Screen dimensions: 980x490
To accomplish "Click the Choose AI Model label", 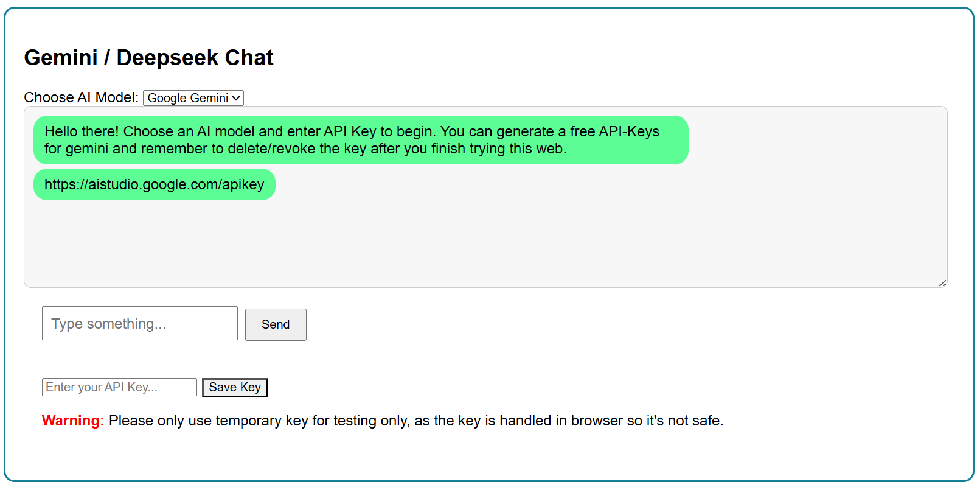I will pos(80,97).
